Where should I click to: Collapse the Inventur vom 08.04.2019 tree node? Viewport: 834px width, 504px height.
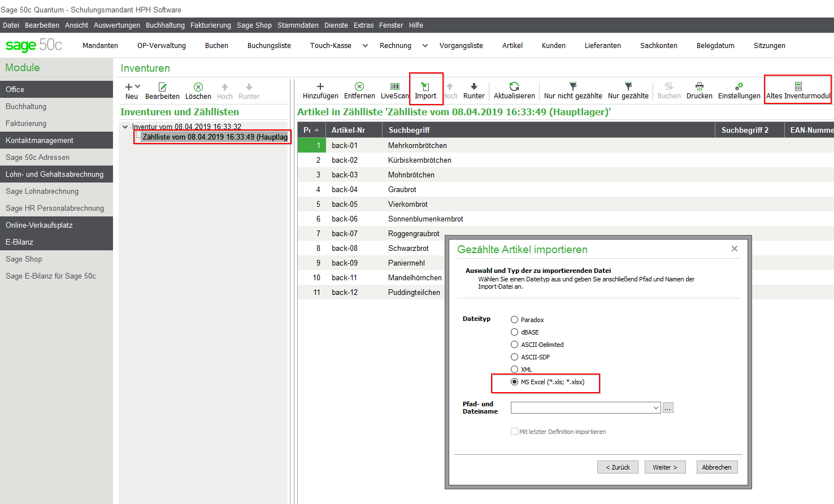point(125,127)
